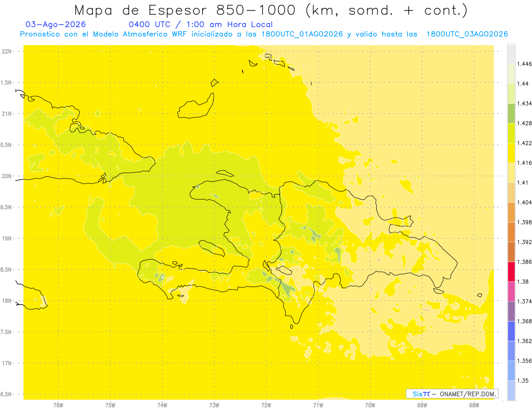The width and height of the screenshot is (532, 411).
Task: Click the legend value '1.362'
Action: click(524, 341)
